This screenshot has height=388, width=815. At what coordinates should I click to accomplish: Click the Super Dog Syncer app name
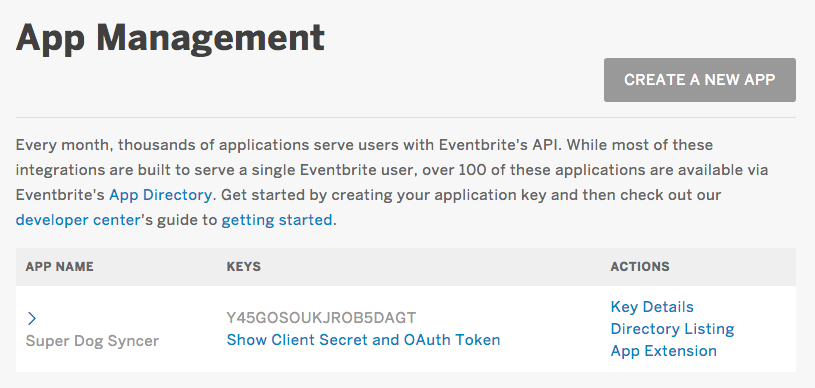pyautogui.click(x=92, y=341)
